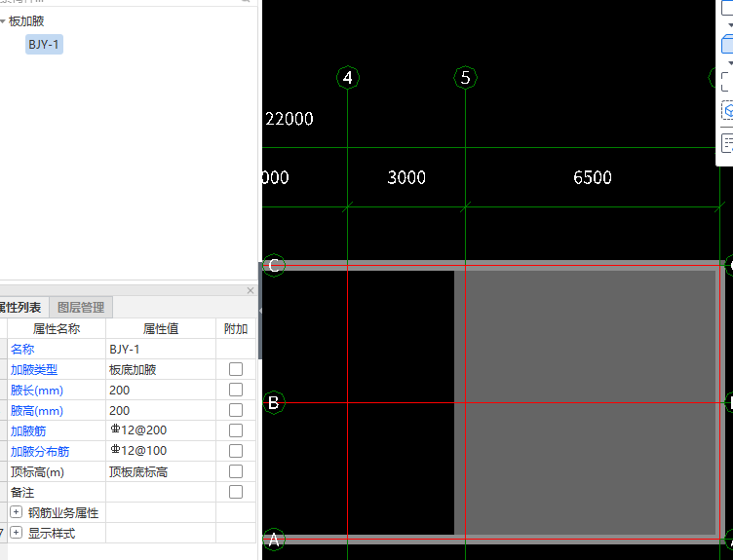Click the 板加腋 tree label
Screen dimensions: 733x560
tap(26, 21)
